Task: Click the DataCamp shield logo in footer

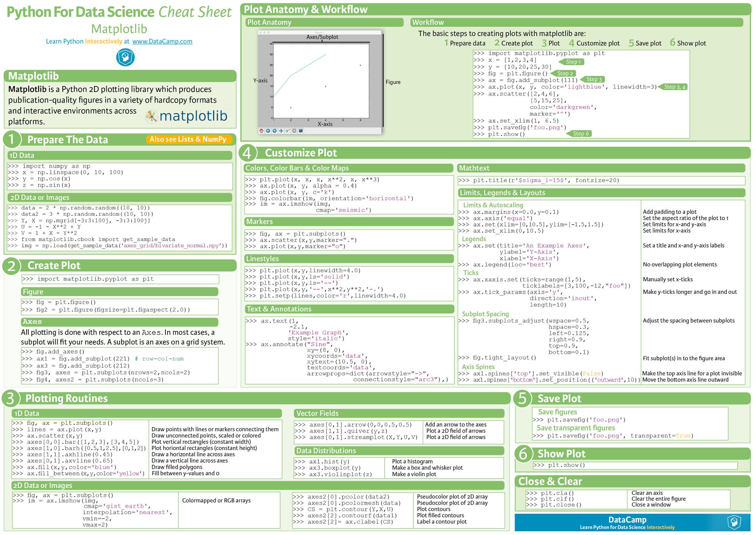Action: coord(734,522)
